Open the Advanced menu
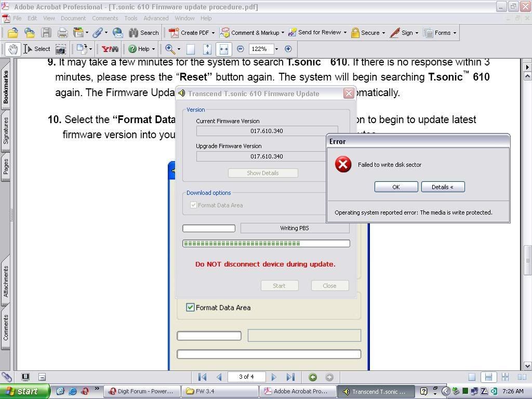 point(156,18)
